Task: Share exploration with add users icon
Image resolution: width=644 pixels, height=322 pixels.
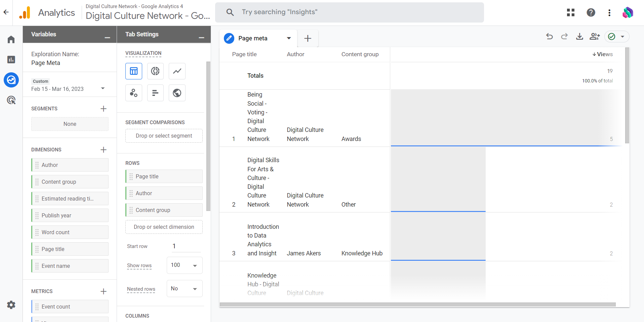Action: pyautogui.click(x=595, y=36)
